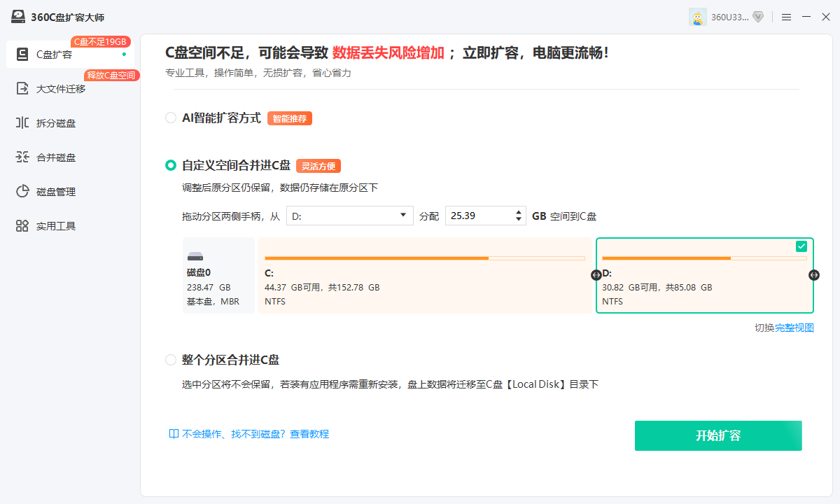
Task: Click the C盘扩容 book icon in sidebar
Action: [x=22, y=54]
